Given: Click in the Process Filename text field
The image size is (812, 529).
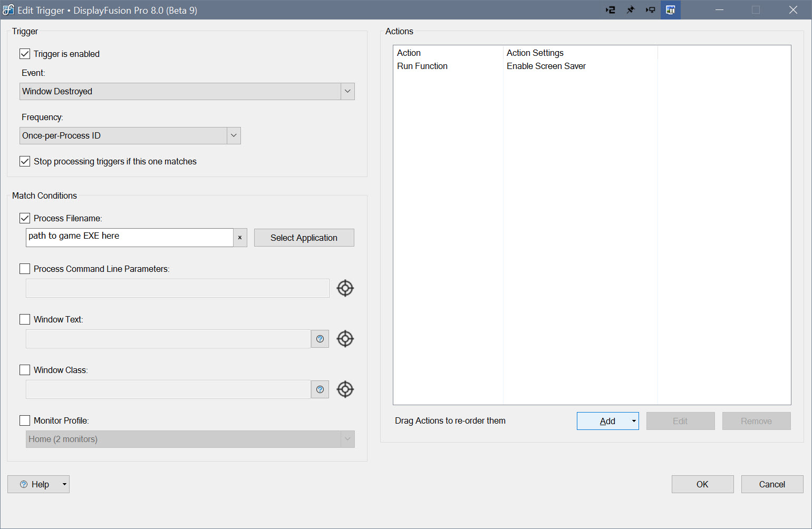Looking at the screenshot, I should 129,237.
